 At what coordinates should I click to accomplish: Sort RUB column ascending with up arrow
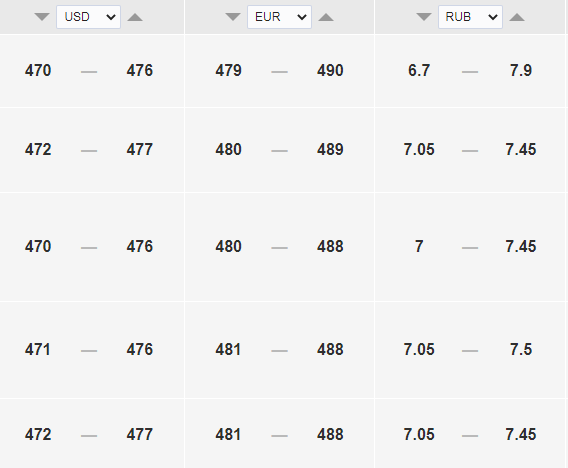click(x=517, y=17)
